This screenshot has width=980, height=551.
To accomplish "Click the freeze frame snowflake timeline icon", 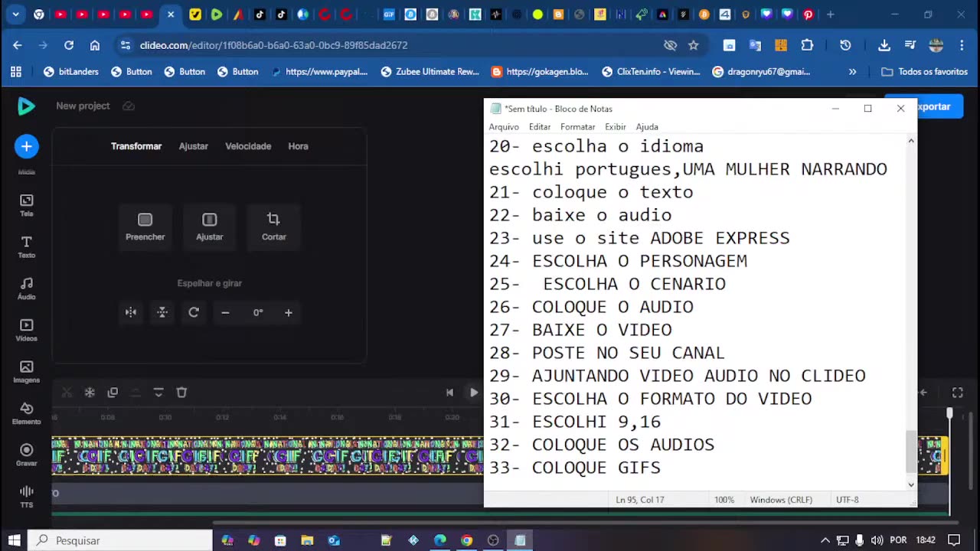I will pyautogui.click(x=90, y=393).
